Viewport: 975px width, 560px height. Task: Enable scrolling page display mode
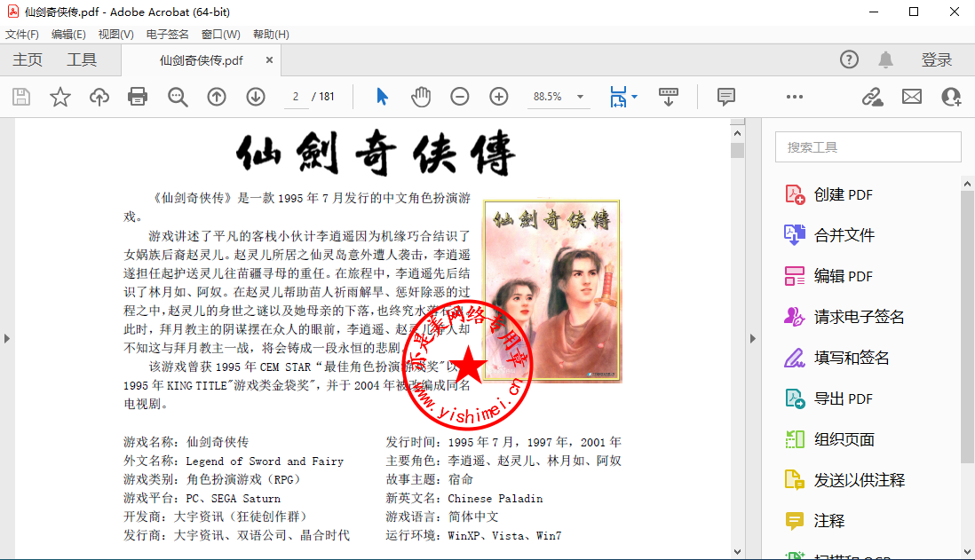point(669,97)
